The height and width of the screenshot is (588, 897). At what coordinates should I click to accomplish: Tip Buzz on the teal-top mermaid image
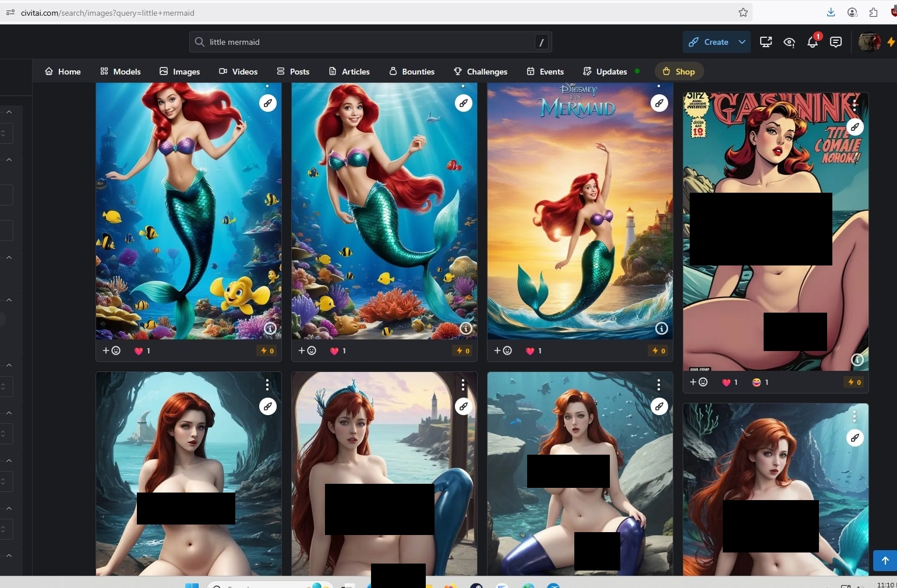pos(463,350)
